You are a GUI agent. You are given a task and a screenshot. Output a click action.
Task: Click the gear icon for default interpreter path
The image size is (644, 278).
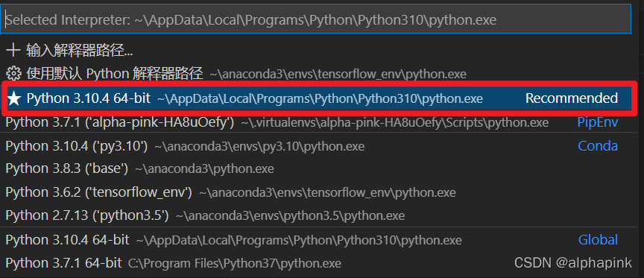point(13,74)
